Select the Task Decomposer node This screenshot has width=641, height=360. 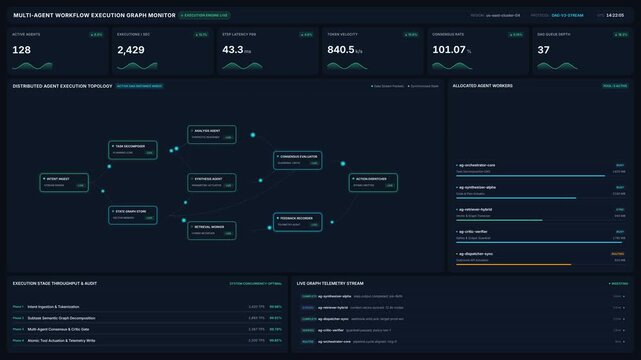point(133,150)
